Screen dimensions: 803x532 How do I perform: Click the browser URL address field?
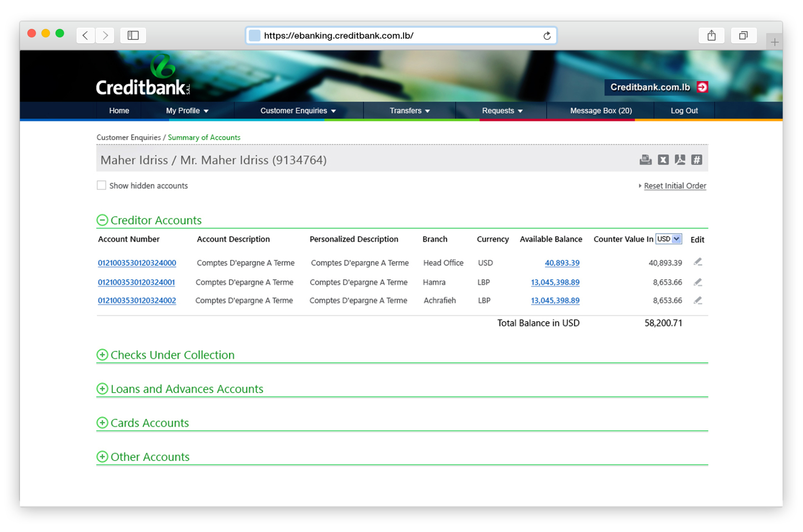401,36
